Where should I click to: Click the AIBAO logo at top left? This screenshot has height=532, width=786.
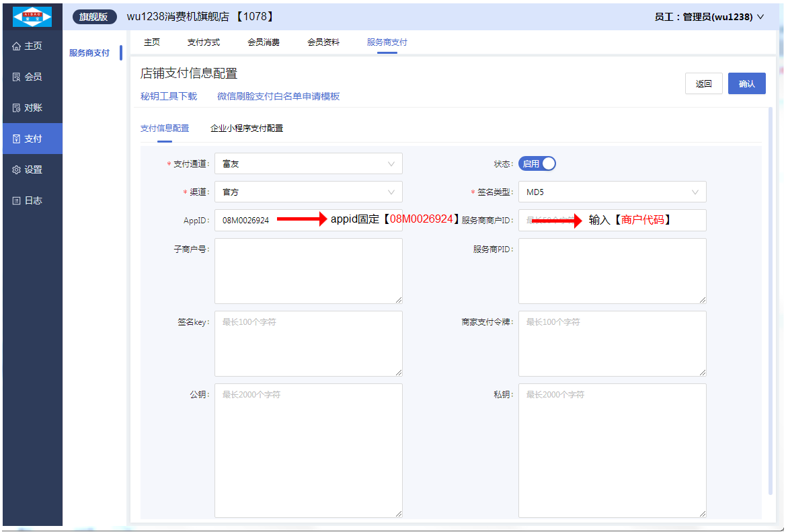tap(32, 16)
